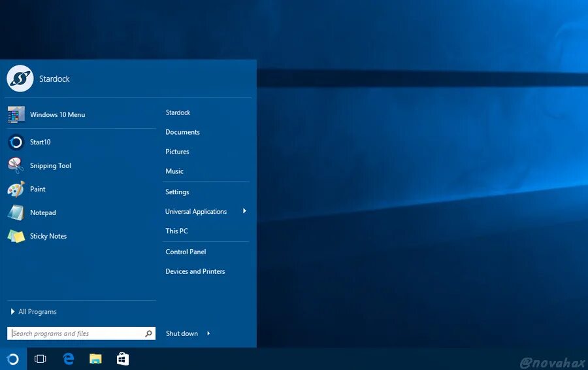Click the Stardock user avatar logo
The height and width of the screenshot is (370, 588).
pos(20,78)
